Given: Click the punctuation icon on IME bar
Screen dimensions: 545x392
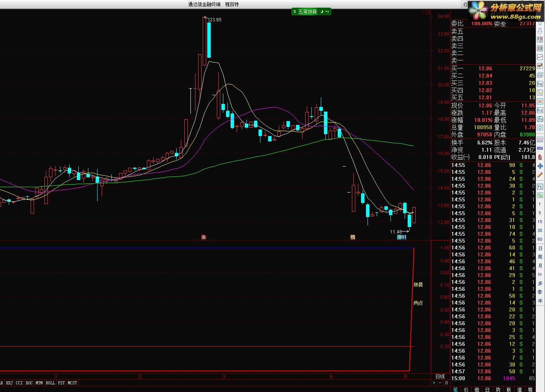Looking at the screenshot, I should point(327,11).
